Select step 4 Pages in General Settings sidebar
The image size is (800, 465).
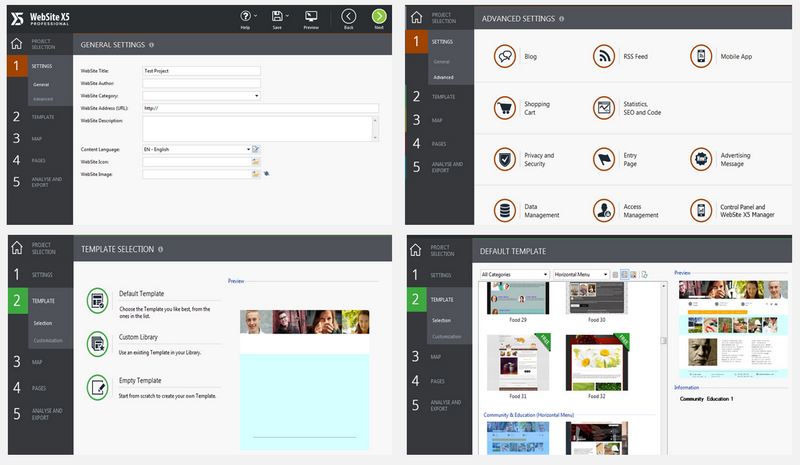(x=40, y=160)
